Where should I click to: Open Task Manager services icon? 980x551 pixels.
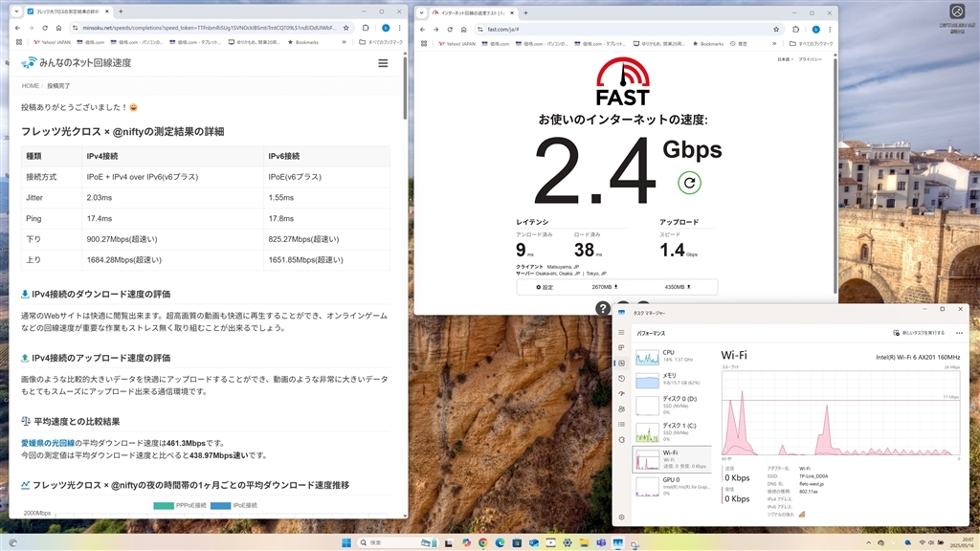point(621,439)
